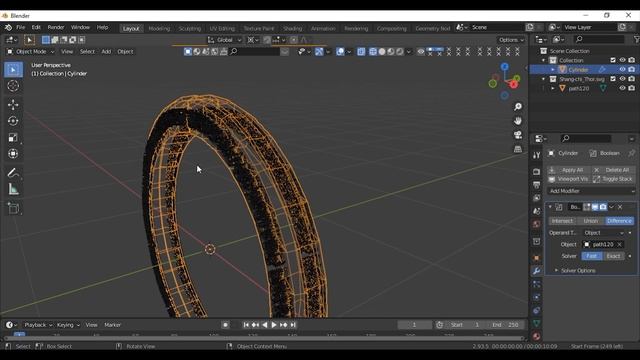Jump to the timeline start frame
Viewport: 640px width, 360px height.
point(246,325)
